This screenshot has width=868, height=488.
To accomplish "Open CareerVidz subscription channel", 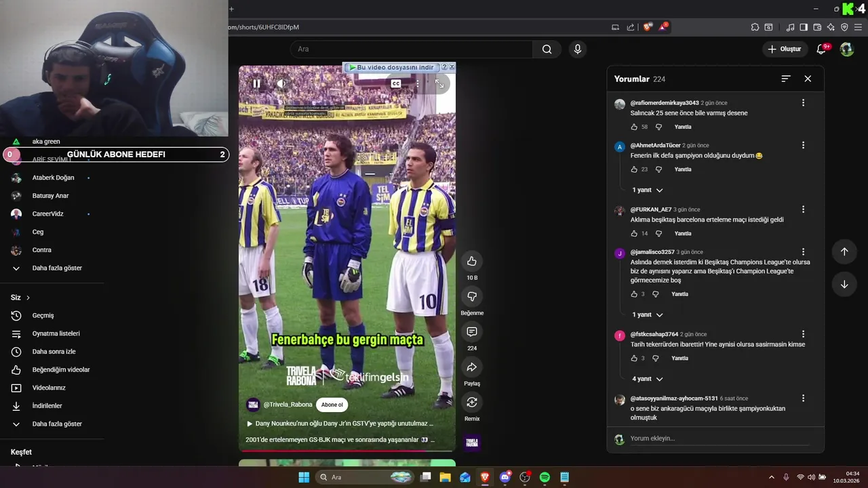I will pyautogui.click(x=47, y=213).
